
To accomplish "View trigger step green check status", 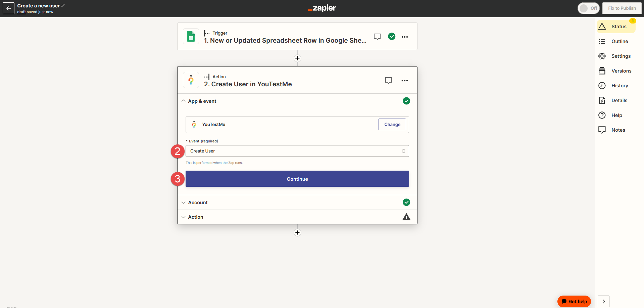I will [x=392, y=36].
